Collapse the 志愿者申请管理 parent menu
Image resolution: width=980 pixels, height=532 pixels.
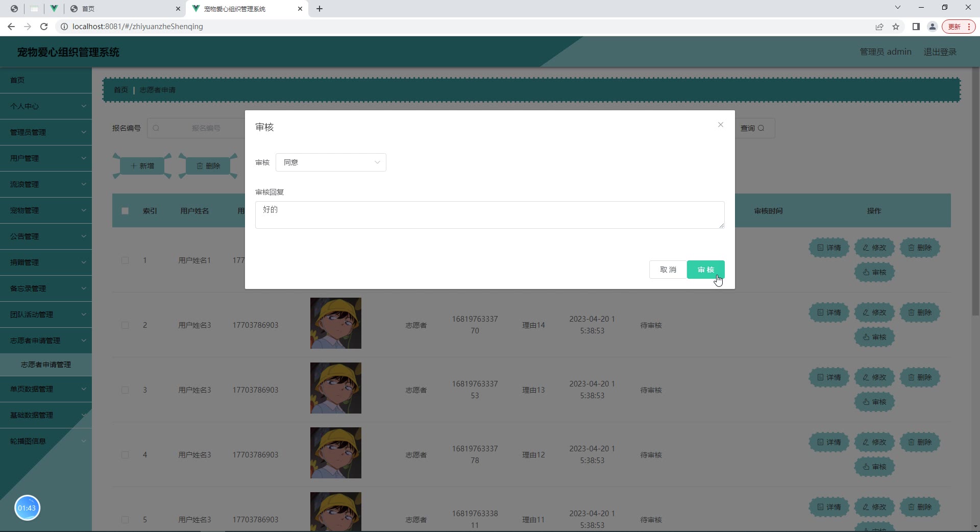coord(46,341)
